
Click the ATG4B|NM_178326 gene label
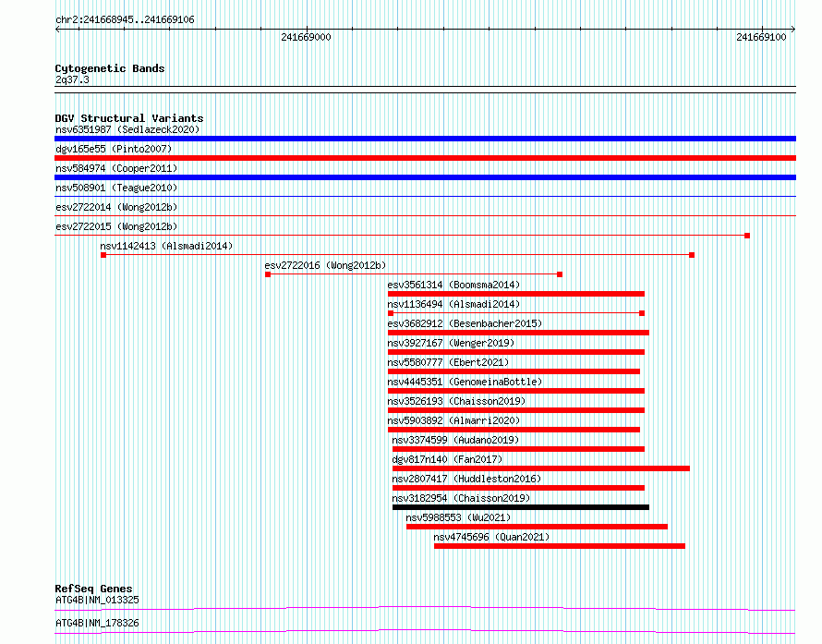click(x=97, y=623)
